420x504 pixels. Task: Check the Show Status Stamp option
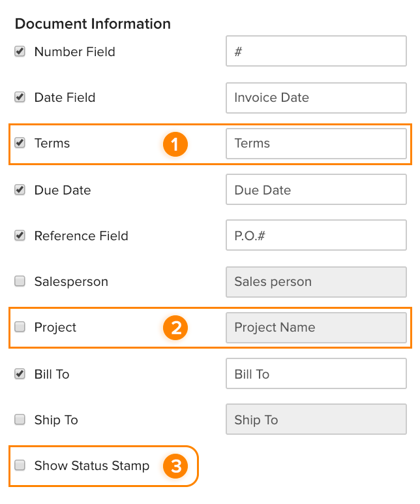(20, 465)
